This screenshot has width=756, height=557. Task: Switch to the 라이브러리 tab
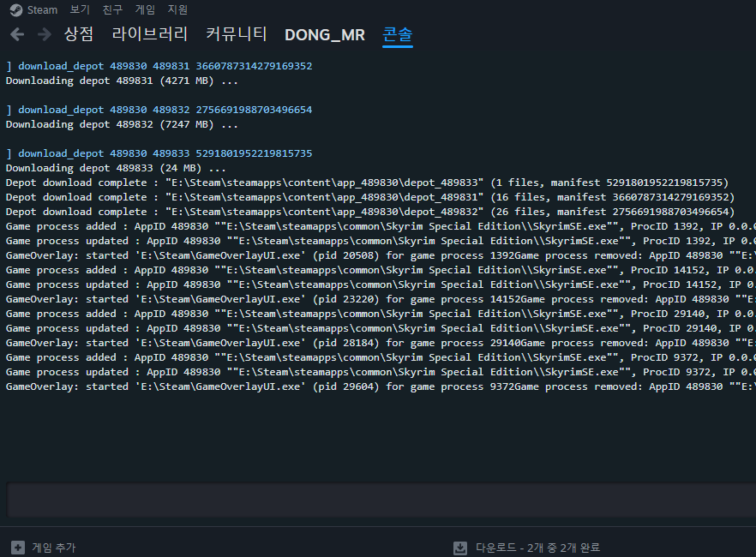click(149, 34)
